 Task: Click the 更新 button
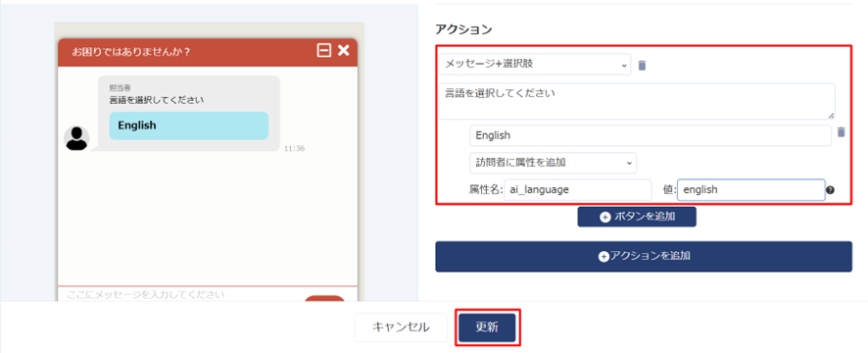click(x=487, y=328)
